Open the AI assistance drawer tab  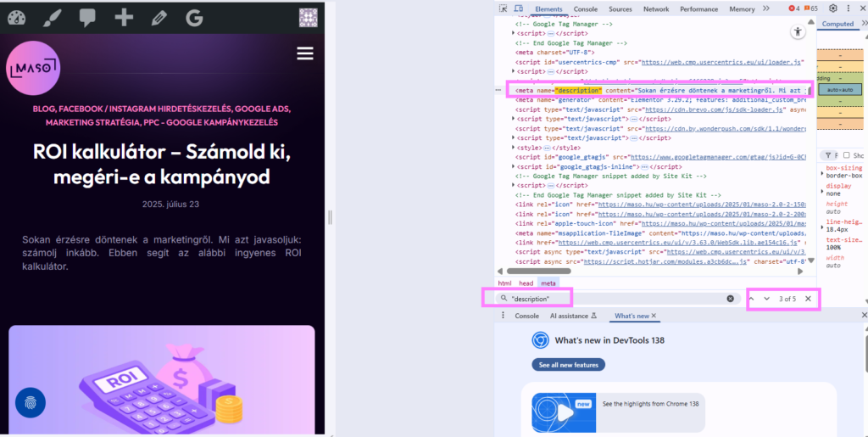tap(573, 316)
